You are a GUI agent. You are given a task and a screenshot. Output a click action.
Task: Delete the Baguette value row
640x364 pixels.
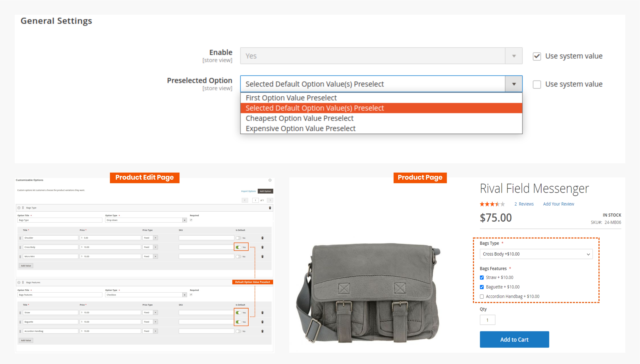pos(262,322)
